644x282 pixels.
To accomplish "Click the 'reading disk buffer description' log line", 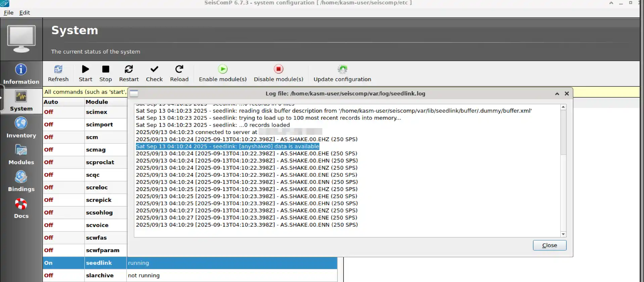I will [334, 111].
